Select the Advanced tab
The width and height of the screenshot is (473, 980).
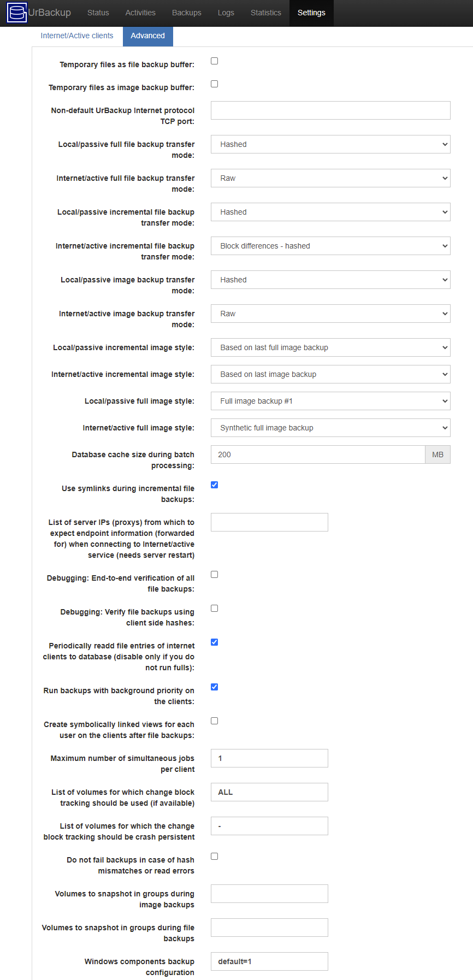tap(147, 36)
